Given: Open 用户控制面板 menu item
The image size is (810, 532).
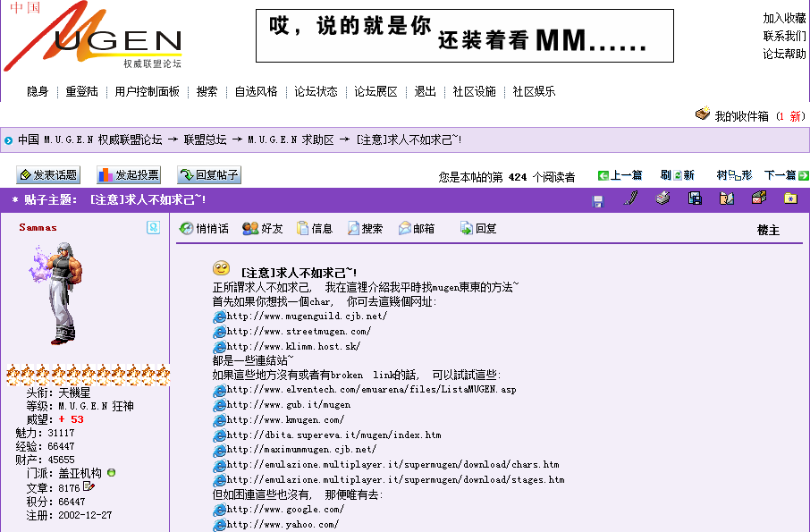Looking at the screenshot, I should [x=148, y=91].
